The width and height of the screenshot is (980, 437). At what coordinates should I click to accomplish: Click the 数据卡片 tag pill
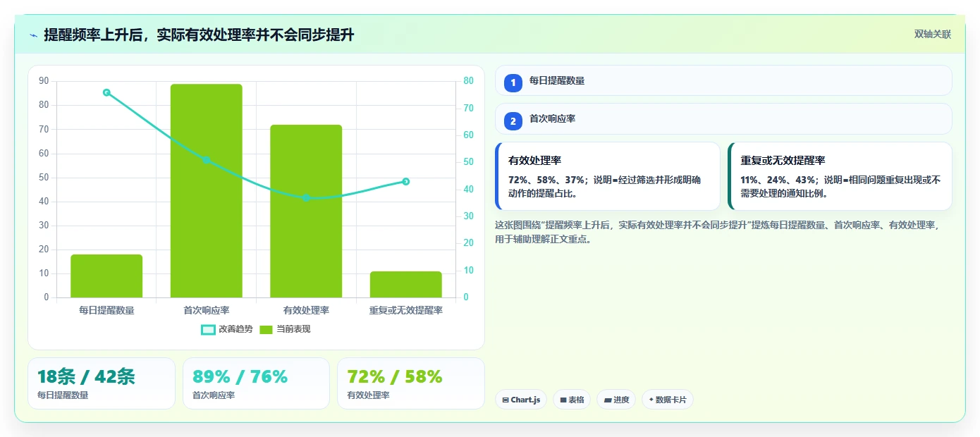[668, 400]
